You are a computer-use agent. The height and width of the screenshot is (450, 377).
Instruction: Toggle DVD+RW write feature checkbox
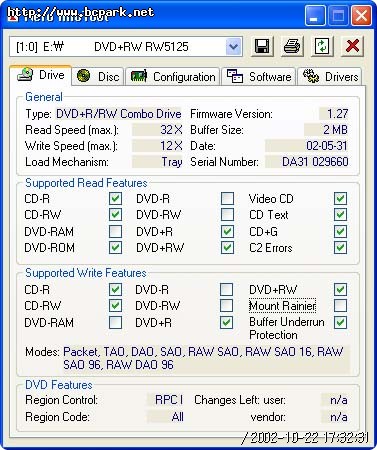pos(340,289)
